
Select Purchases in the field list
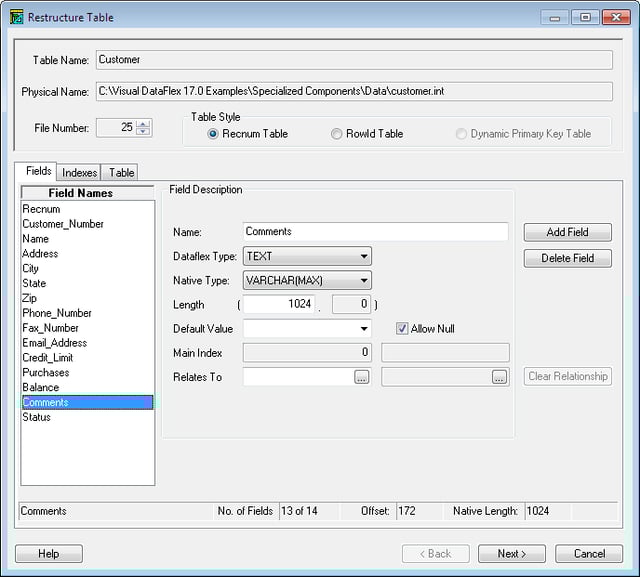tap(88, 373)
